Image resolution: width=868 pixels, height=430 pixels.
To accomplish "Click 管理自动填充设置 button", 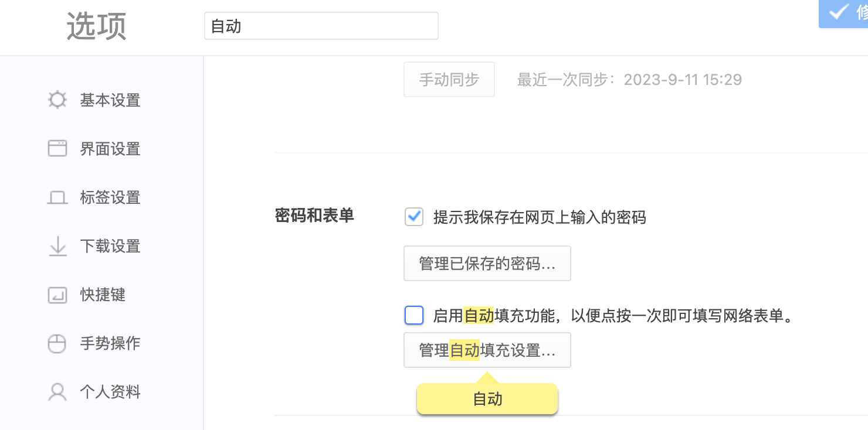I will [487, 350].
